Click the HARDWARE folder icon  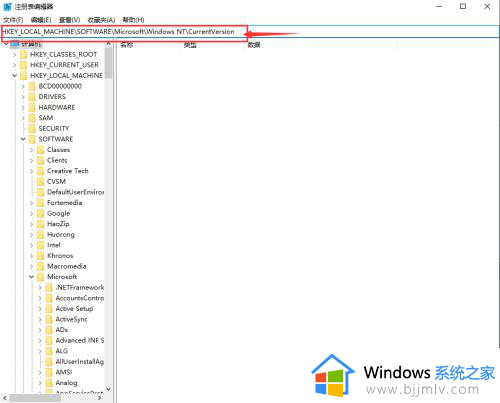tap(32, 108)
